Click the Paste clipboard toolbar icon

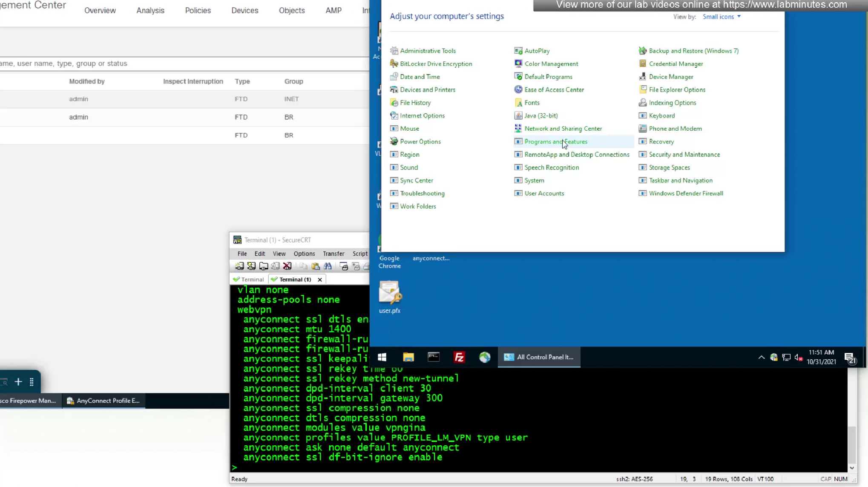click(x=316, y=266)
